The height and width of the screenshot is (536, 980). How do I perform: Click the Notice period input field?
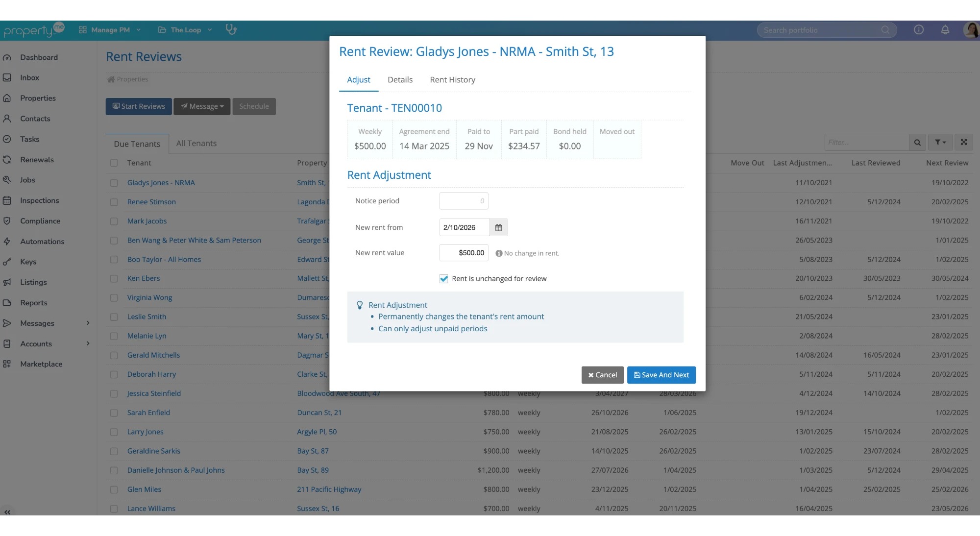464,201
